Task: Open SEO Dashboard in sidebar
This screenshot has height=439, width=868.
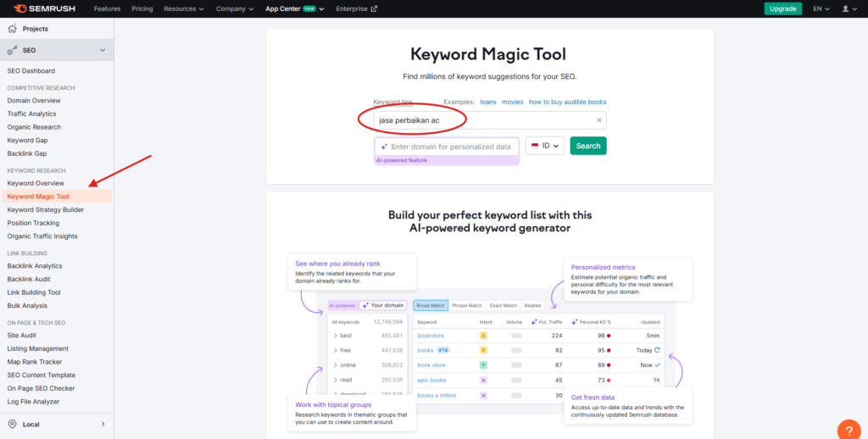Action: pyautogui.click(x=31, y=71)
